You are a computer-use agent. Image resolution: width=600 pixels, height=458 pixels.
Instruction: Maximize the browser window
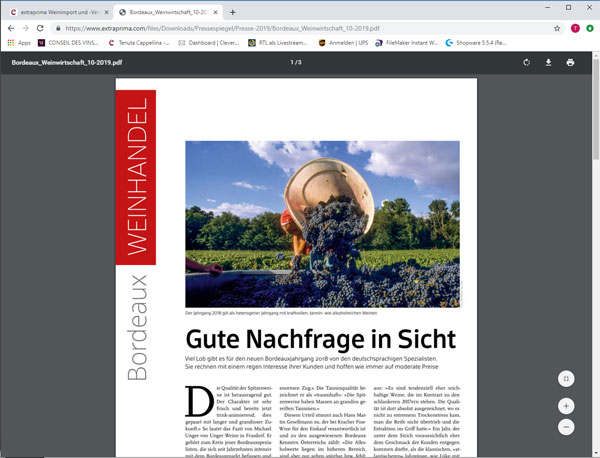click(x=569, y=7)
